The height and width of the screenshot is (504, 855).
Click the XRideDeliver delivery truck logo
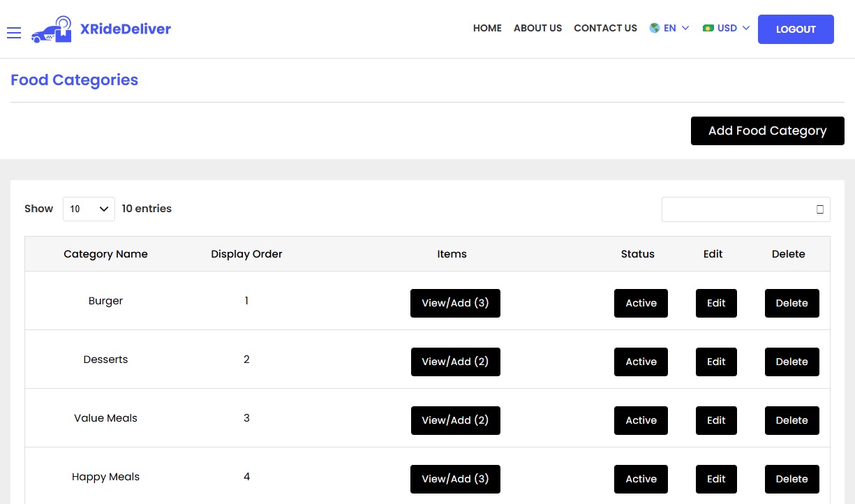point(51,29)
